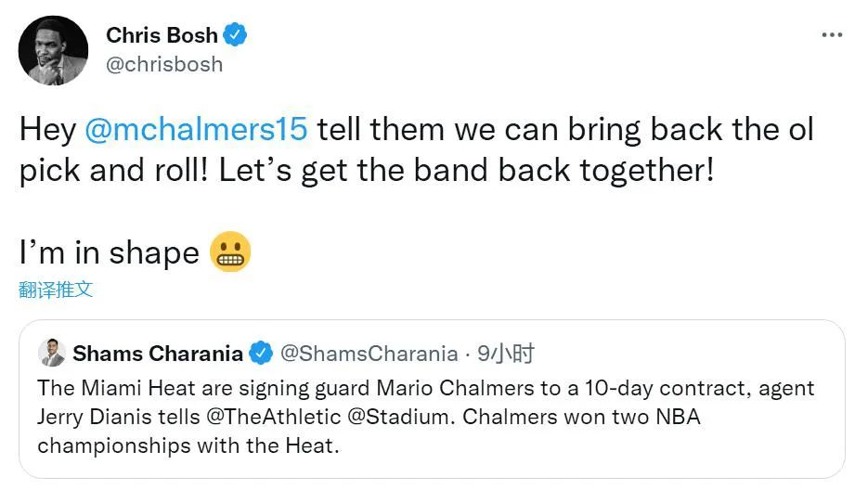
Task: Visit the @ShamsCharania handle
Action: pos(369,354)
